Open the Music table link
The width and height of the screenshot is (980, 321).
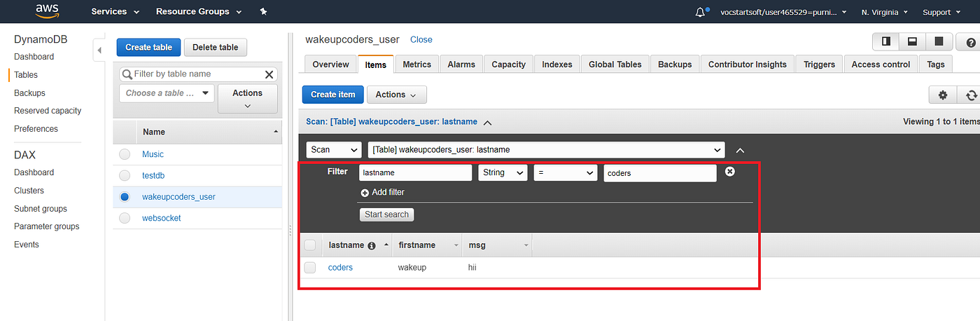click(153, 154)
